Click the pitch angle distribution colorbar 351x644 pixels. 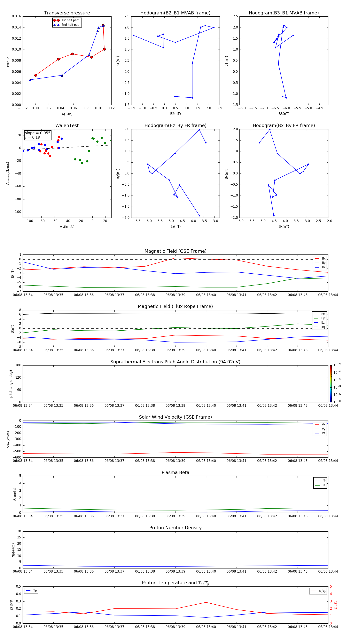coord(331,383)
